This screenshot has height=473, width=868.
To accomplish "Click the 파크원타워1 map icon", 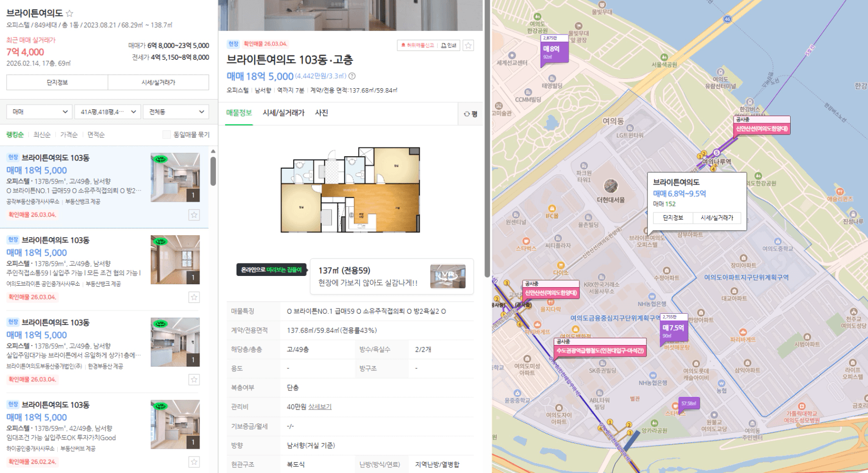I will (x=583, y=166).
